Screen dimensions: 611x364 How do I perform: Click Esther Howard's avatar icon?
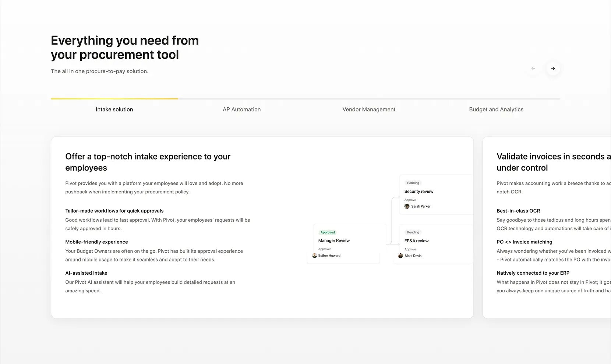pyautogui.click(x=314, y=256)
